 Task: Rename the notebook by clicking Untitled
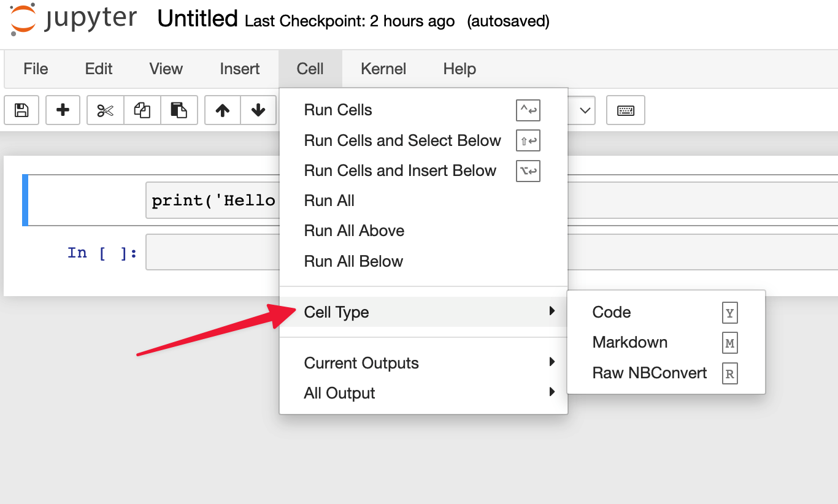(x=198, y=19)
